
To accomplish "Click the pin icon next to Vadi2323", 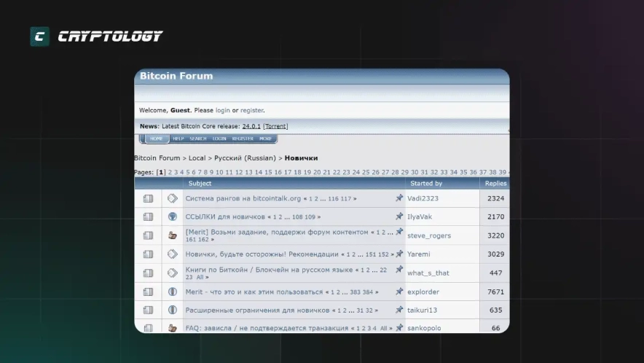I will click(x=399, y=198).
